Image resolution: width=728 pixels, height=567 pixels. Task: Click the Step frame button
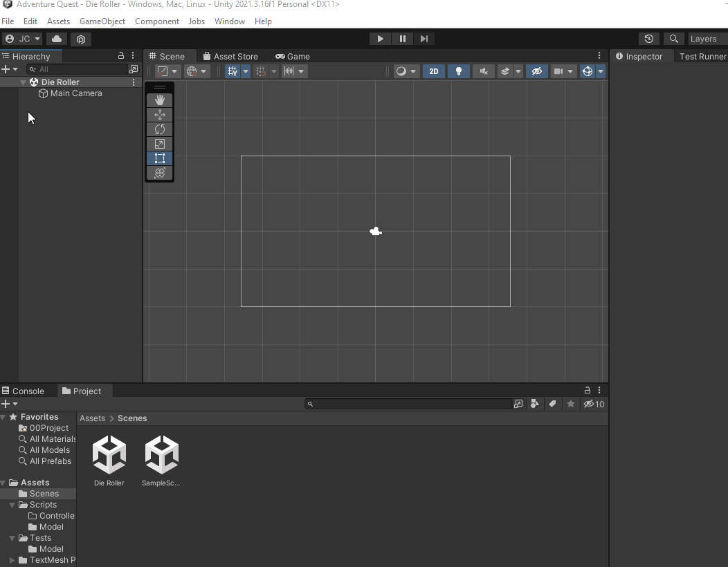pyautogui.click(x=424, y=39)
